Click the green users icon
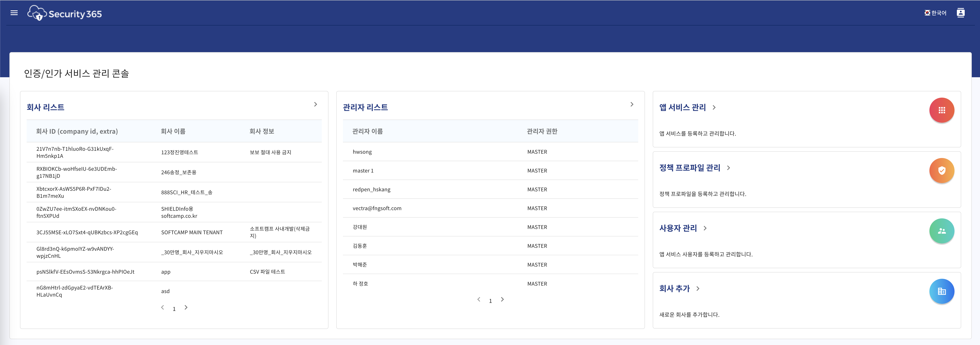 coord(942,231)
